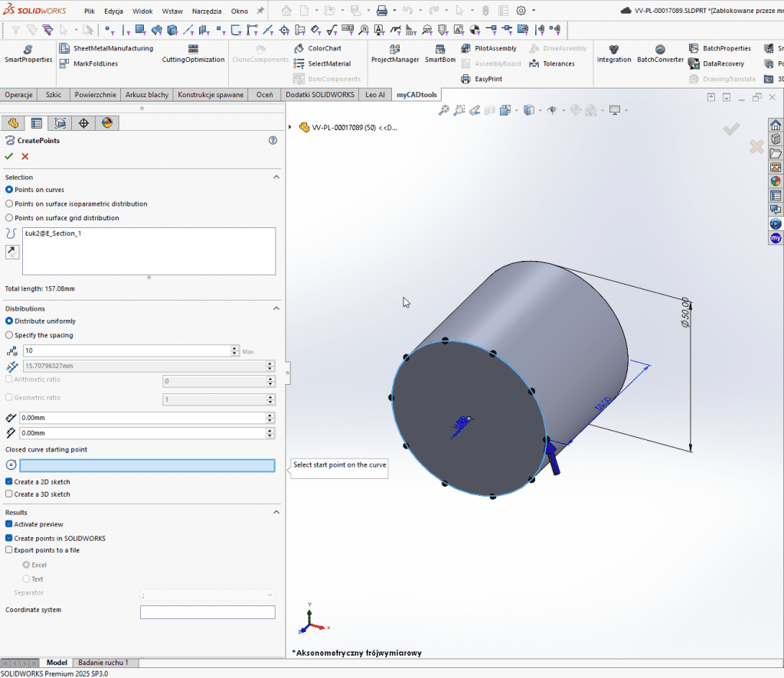The height and width of the screenshot is (678, 784).
Task: Enable Export points to a file
Action: tap(9, 550)
